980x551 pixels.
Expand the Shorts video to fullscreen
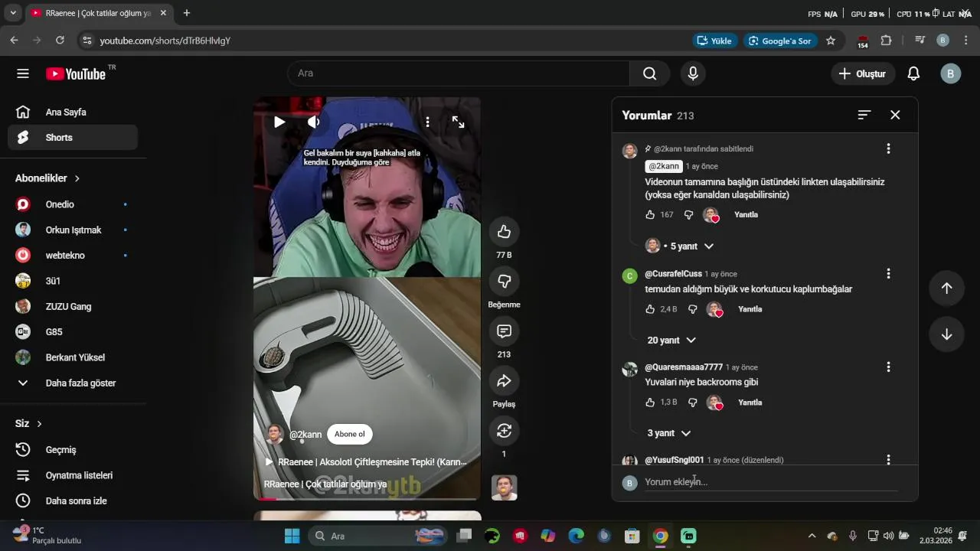(x=458, y=122)
